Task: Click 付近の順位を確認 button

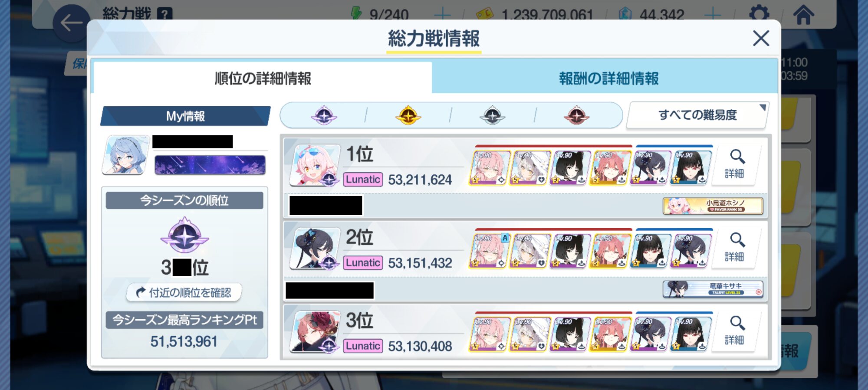Action: [184, 292]
